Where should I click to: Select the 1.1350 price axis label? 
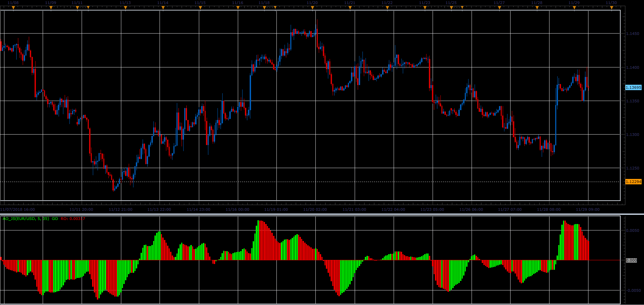(633, 101)
